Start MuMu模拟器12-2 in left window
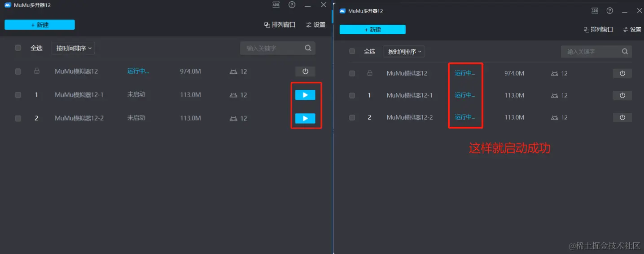644x254 pixels. click(x=305, y=118)
